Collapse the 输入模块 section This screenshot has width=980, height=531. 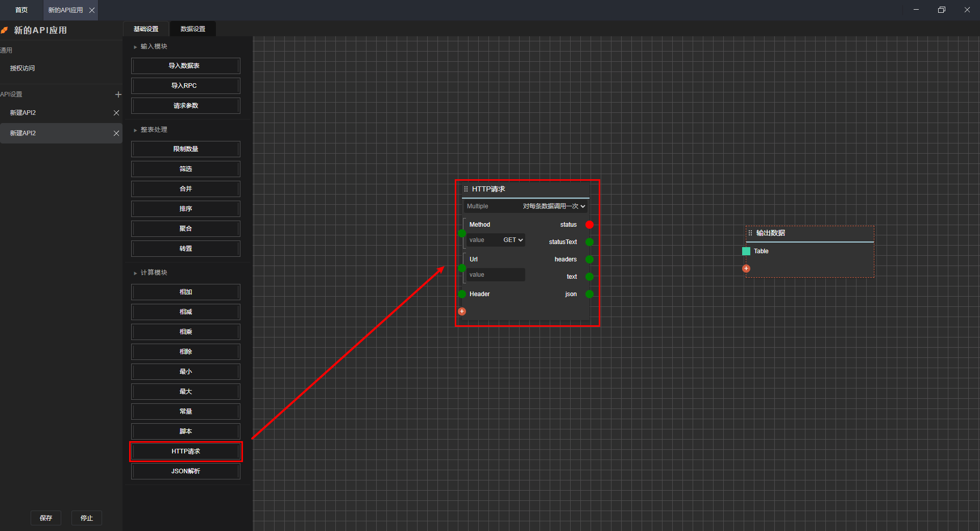pyautogui.click(x=135, y=47)
